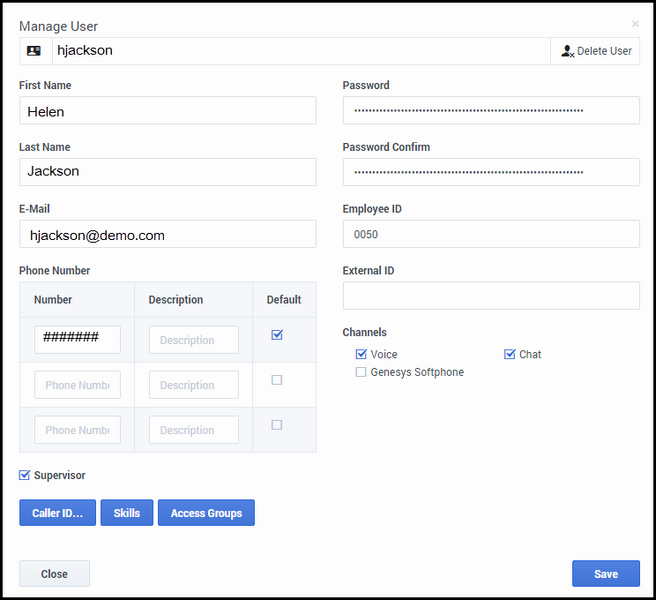Check the Default checkbox in third phone row
Screen dimensions: 656x600
click(x=277, y=425)
